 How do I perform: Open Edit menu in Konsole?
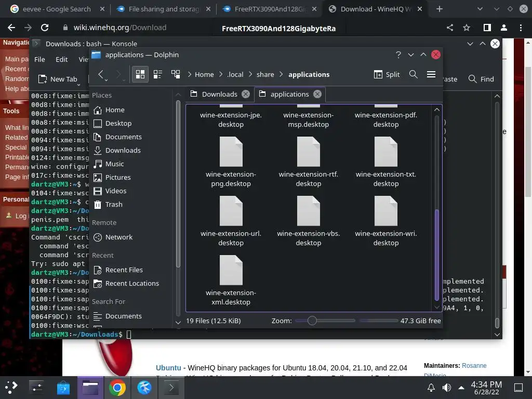click(x=61, y=59)
